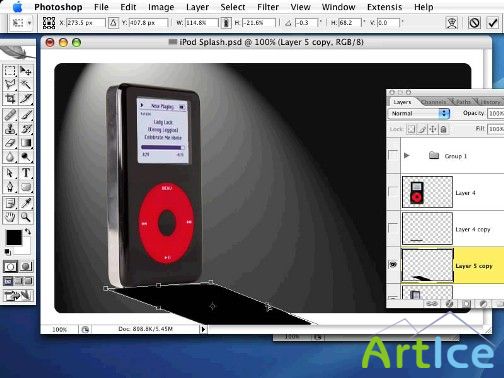
Task: Click the link layers icon in Layers panel
Action: tap(432, 303)
